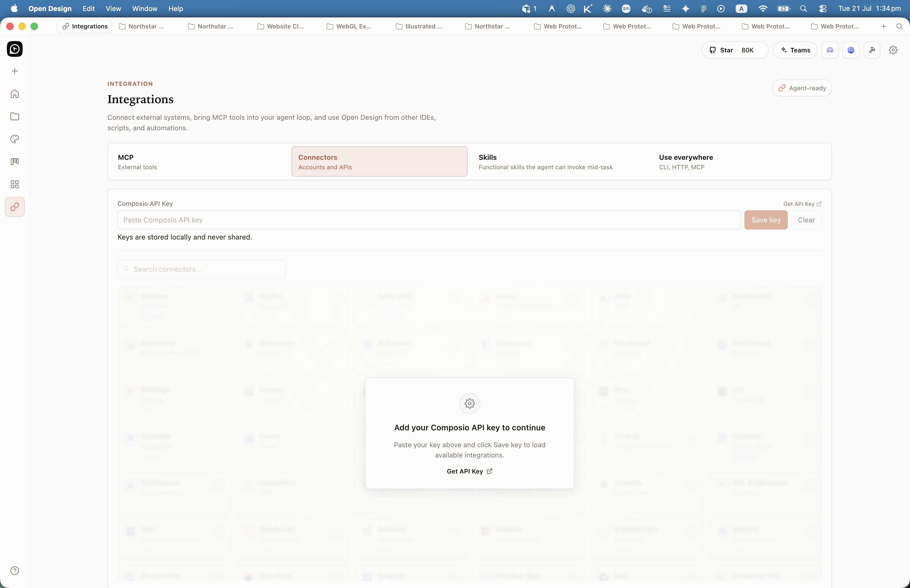This screenshot has width=910, height=588.
Task: Click the Zoom menu bar icon
Action: point(626,8)
